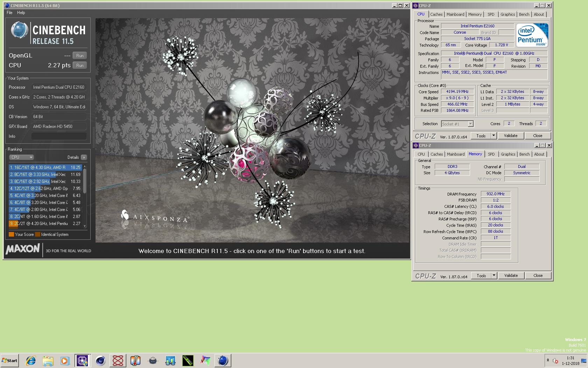
Task: Open the Help menu in Cinebench
Action: [21, 13]
